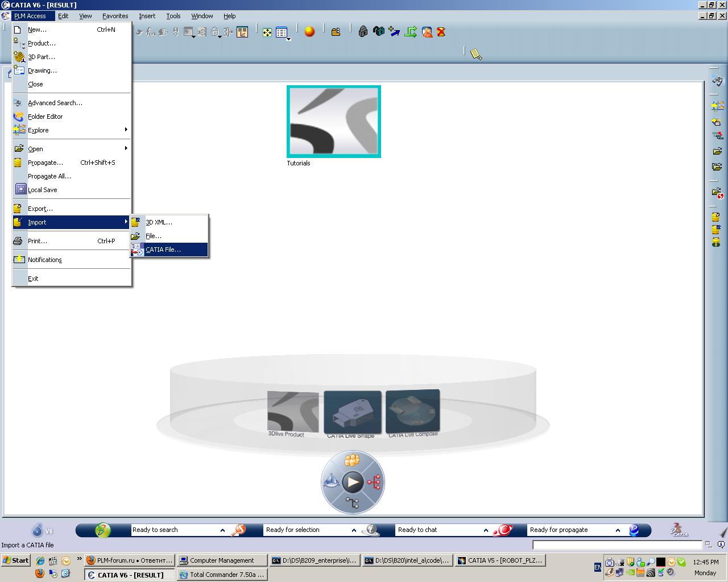This screenshot has width=728, height=582.
Task: Click the compass play button
Action: (353, 483)
